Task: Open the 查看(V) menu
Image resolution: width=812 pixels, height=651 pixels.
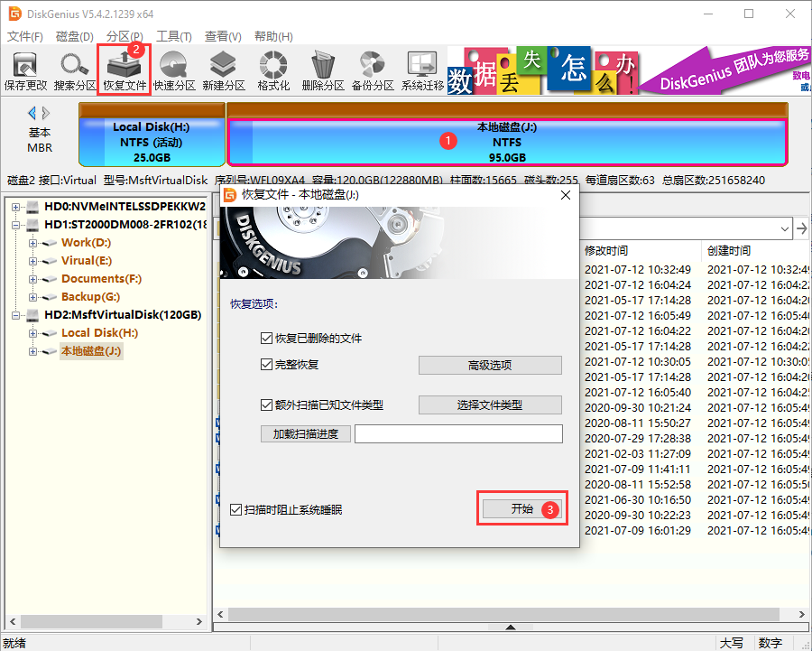Action: pos(223,36)
